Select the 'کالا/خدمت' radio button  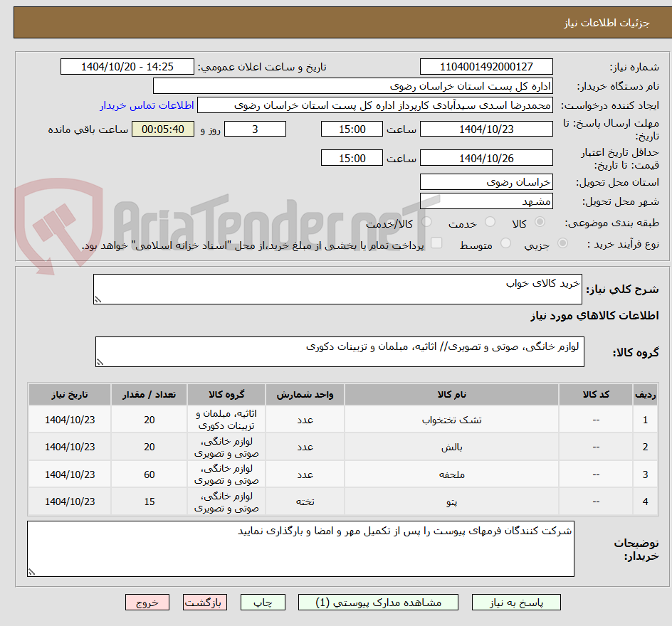(426, 222)
